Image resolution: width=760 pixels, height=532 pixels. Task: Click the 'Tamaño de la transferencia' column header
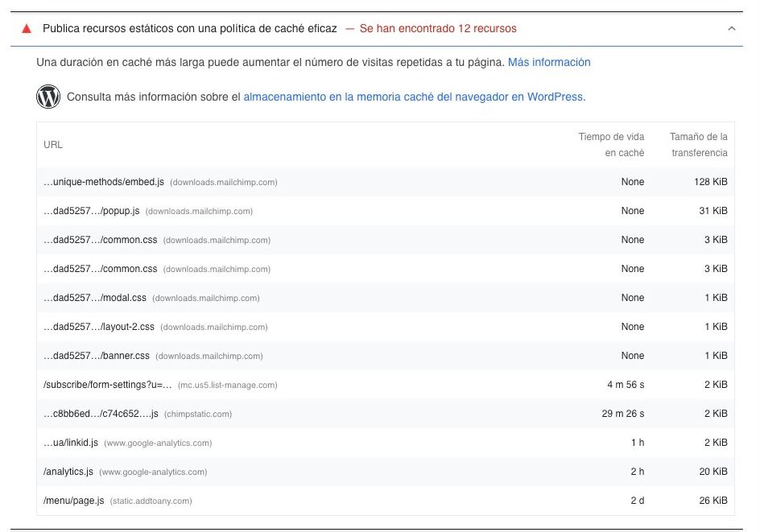tap(699, 145)
